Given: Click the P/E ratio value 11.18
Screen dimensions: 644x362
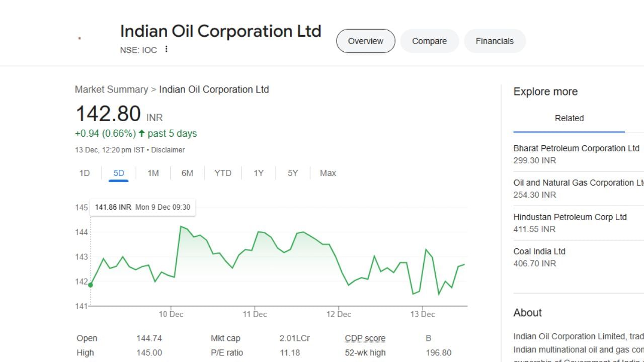Looking at the screenshot, I should point(290,353).
